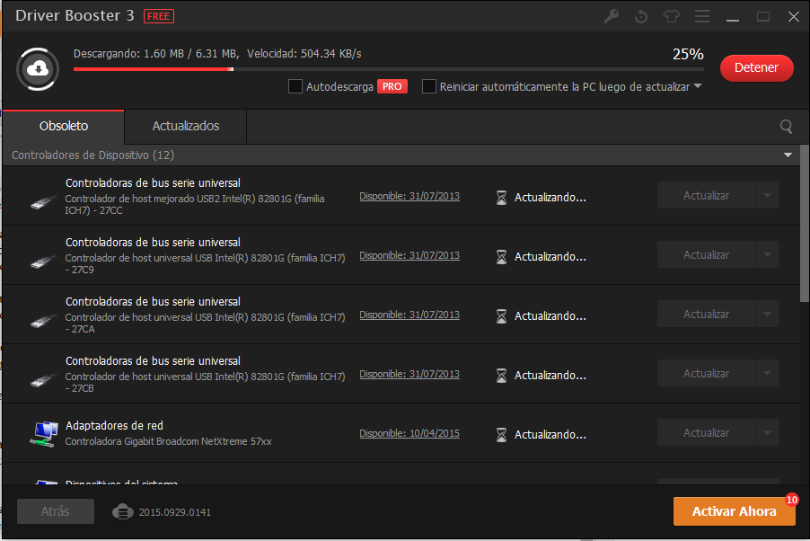
Task: Tick Reiniciar automáticamente la PC checkbox
Action: click(x=429, y=86)
